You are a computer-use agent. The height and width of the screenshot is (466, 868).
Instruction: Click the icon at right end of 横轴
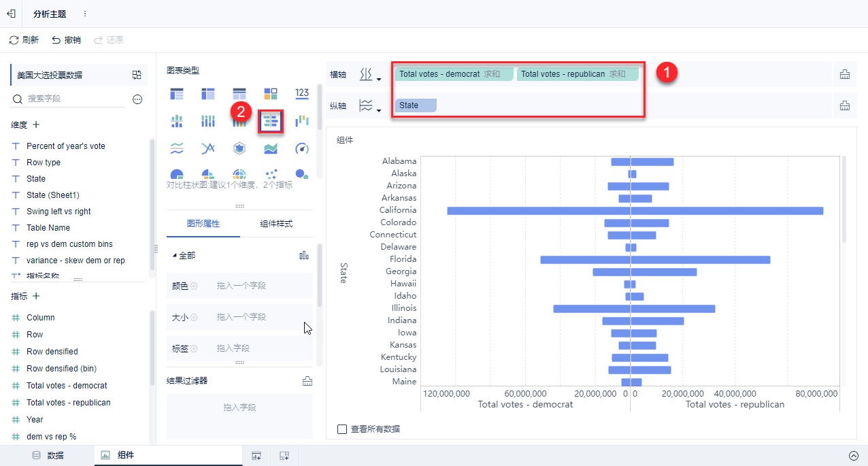coord(845,75)
